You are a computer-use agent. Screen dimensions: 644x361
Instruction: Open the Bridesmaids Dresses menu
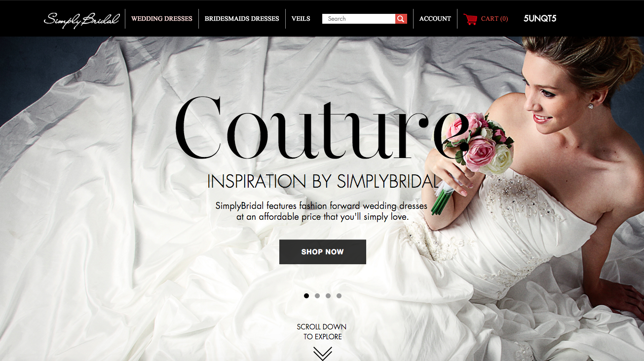click(242, 19)
